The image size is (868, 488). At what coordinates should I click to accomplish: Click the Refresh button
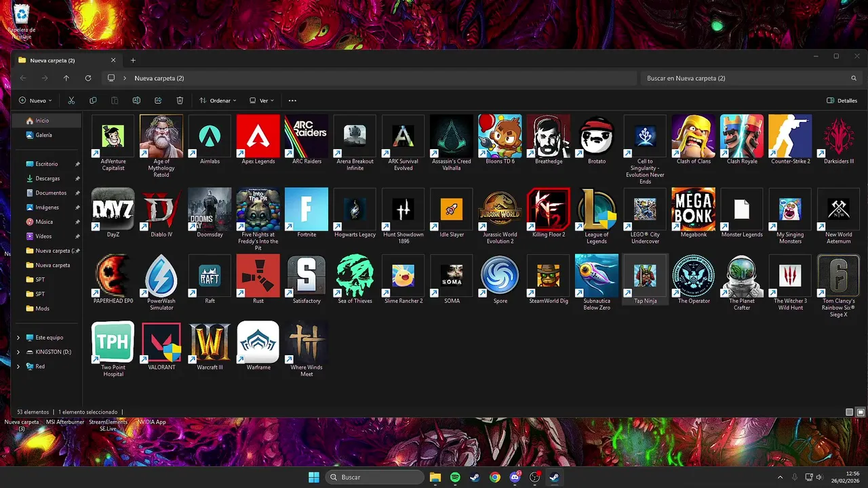click(x=87, y=78)
